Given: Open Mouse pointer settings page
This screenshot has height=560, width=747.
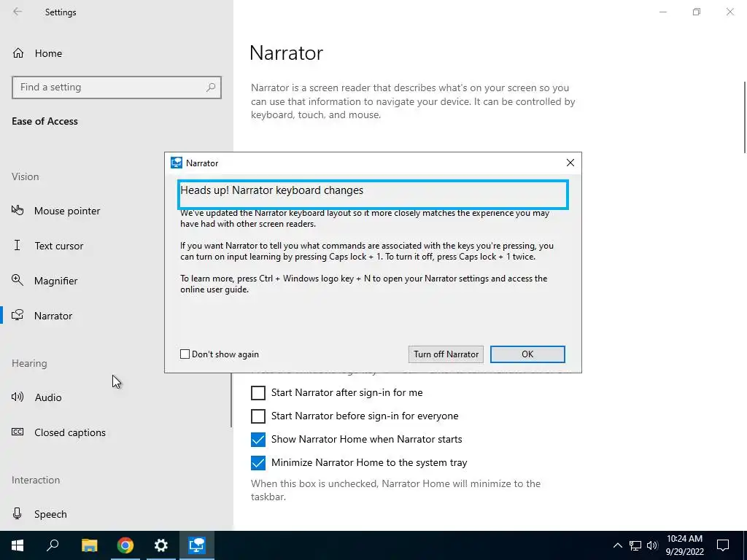Looking at the screenshot, I should pyautogui.click(x=66, y=211).
